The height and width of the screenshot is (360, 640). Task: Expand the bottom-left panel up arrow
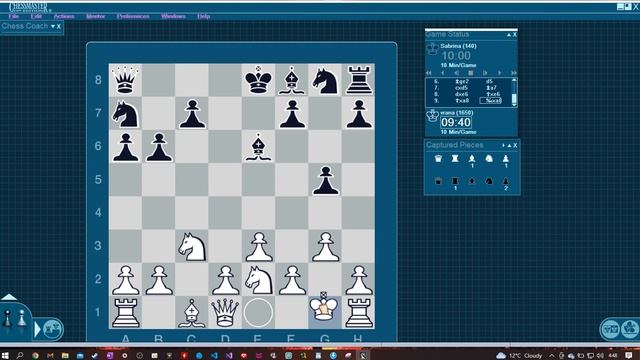(9, 297)
